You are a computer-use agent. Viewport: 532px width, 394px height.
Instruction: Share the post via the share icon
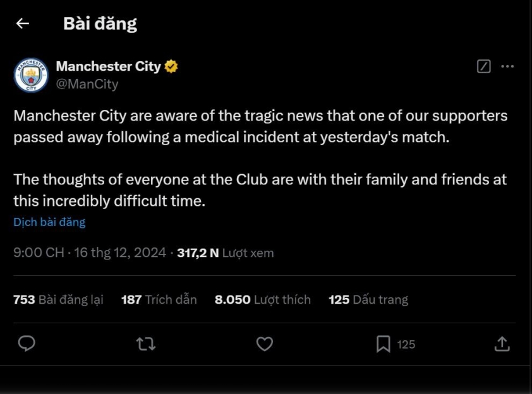pos(504,344)
